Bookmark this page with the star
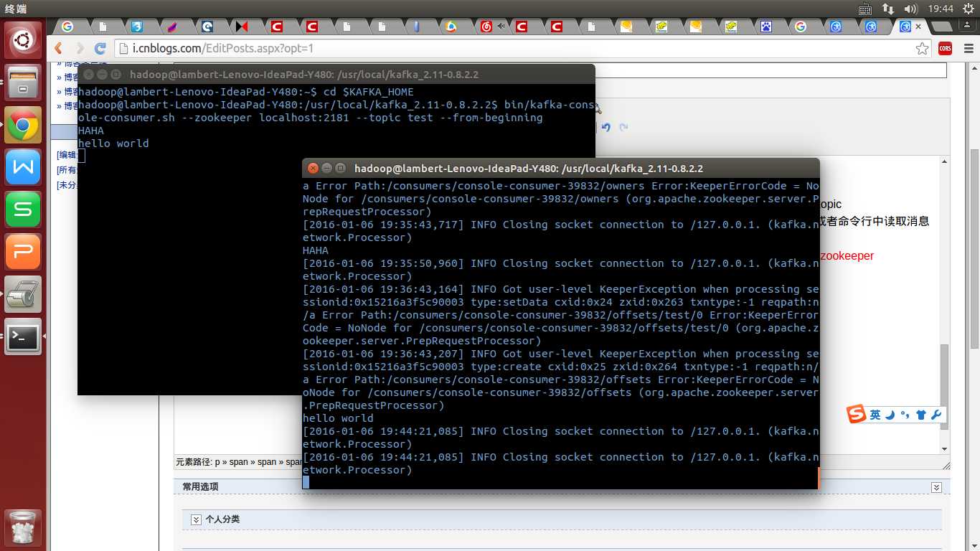980x551 pixels. (x=922, y=48)
